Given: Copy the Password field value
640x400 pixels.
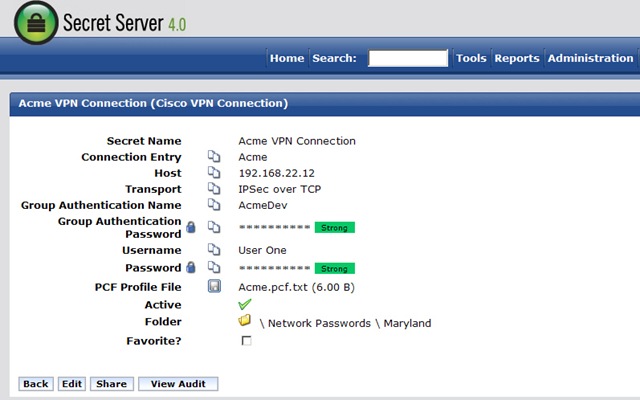Looking at the screenshot, I should pos(214,267).
